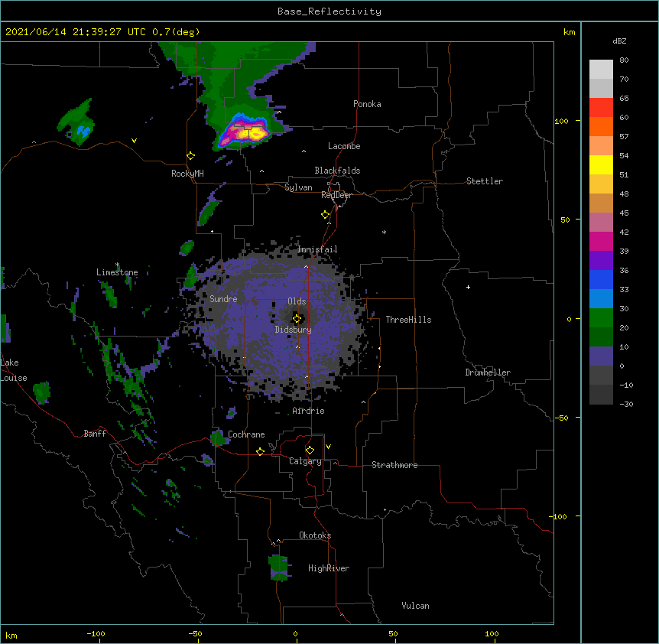Pick the red 65 dBZ legend swatch
659x644 pixels.
click(601, 107)
